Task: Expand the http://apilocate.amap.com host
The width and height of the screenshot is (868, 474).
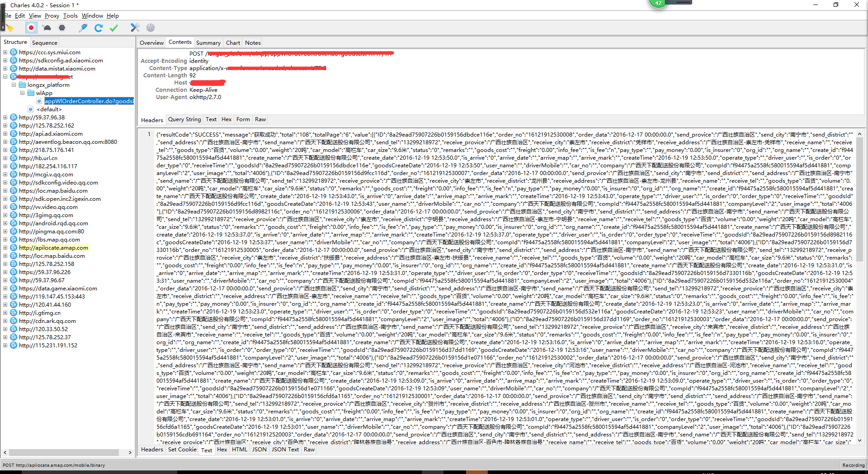Action: coord(5,248)
